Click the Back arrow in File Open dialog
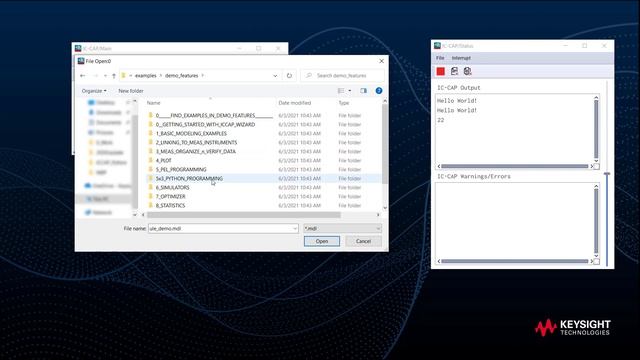Image resolution: width=640 pixels, height=360 pixels. click(x=83, y=76)
